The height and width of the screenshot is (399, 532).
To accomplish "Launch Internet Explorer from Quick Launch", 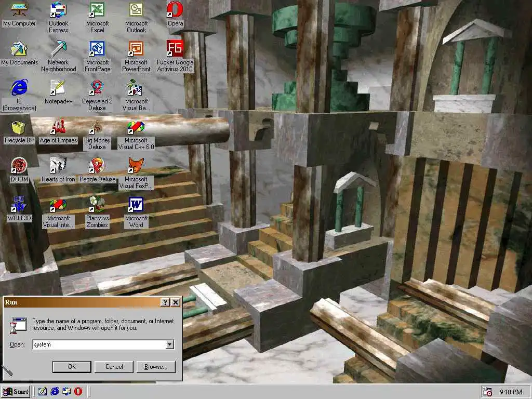I will coord(55,392).
